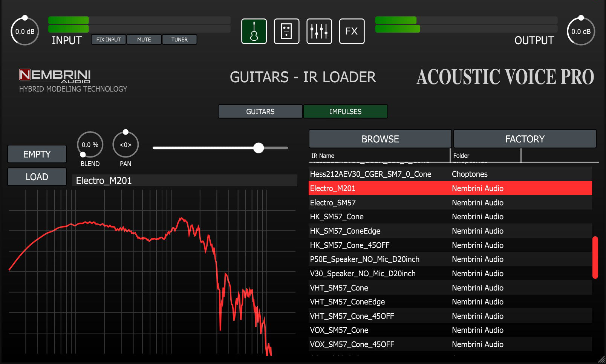This screenshot has width=606, height=364.
Task: Click the horizontal slider handle
Action: pos(259,148)
